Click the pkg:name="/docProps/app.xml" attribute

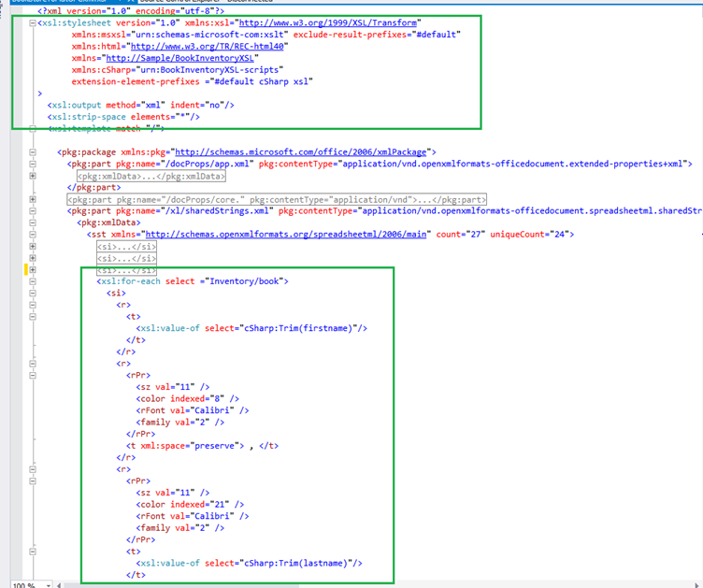click(x=185, y=164)
